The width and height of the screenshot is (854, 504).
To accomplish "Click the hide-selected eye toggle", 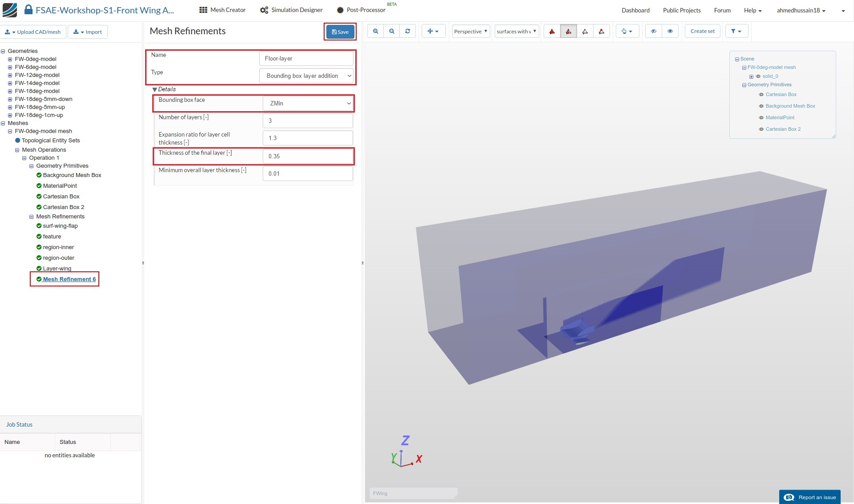I will click(x=653, y=31).
